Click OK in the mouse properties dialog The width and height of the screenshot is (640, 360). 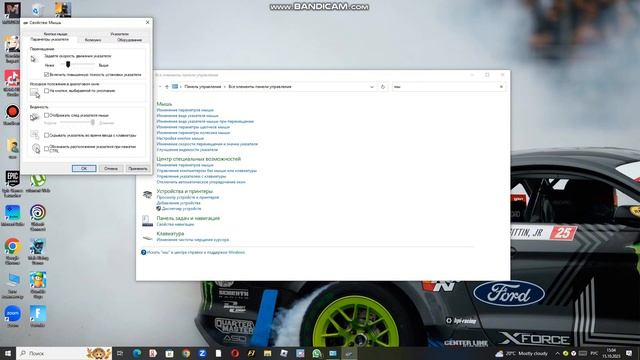(x=84, y=168)
